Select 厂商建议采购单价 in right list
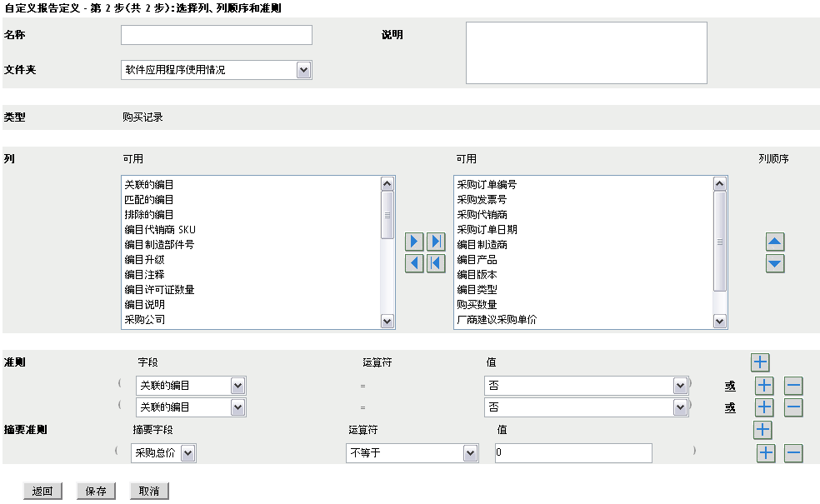820x504 pixels. (583, 319)
